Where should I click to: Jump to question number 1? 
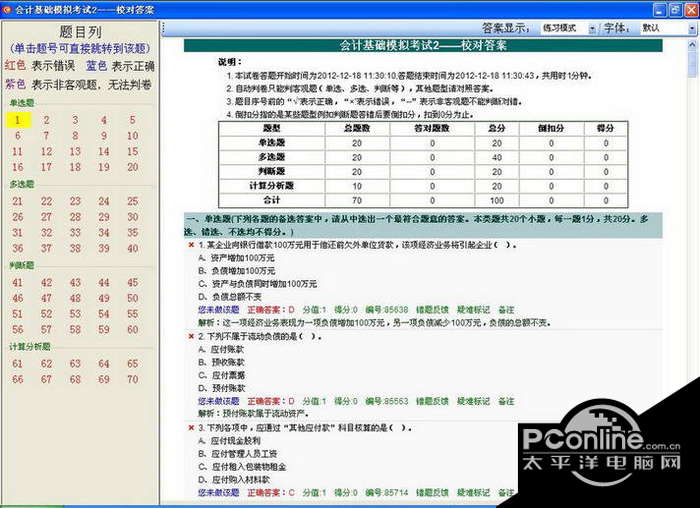point(18,120)
